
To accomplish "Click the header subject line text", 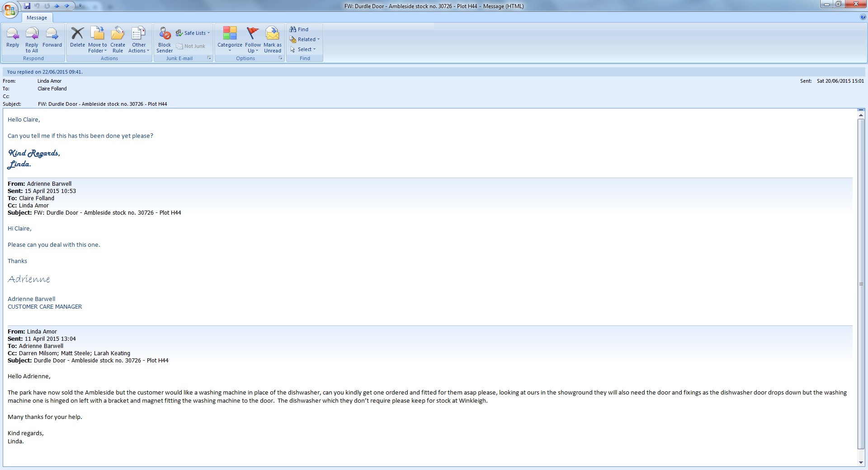I will (x=103, y=104).
